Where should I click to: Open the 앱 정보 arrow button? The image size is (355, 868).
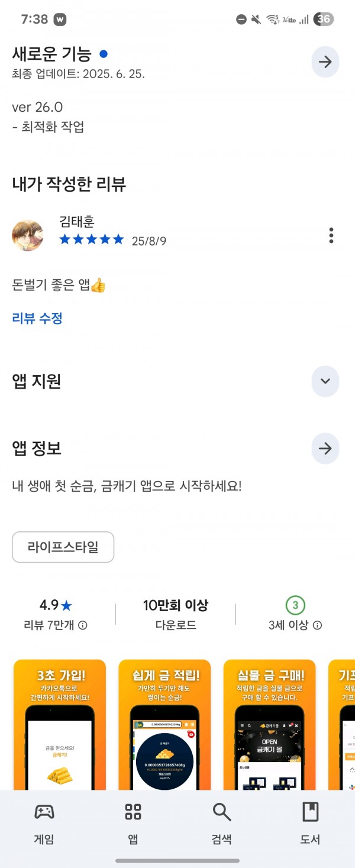click(325, 448)
